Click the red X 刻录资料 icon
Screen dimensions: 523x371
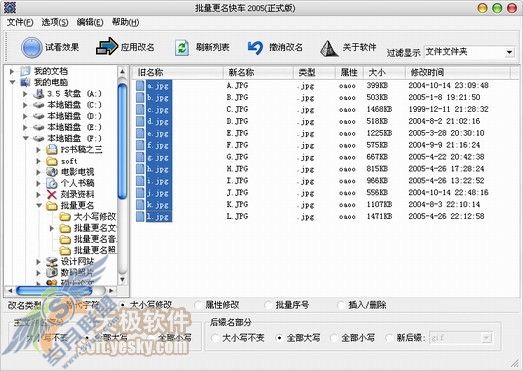[52, 194]
